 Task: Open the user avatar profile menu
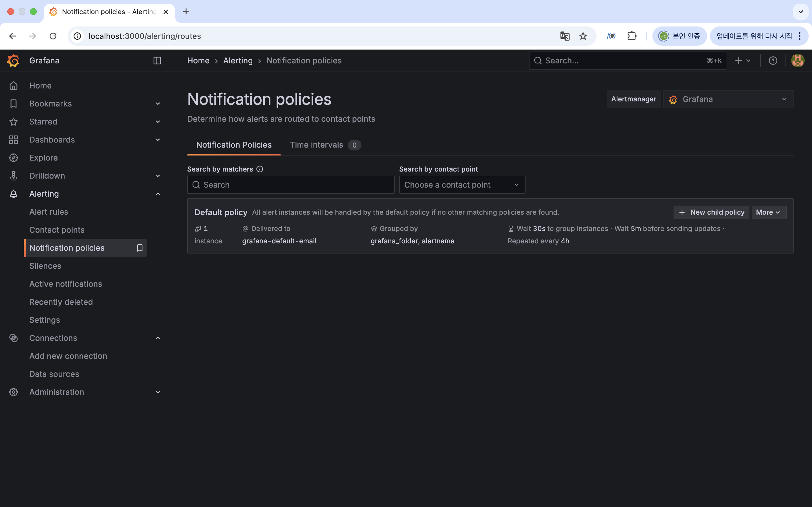point(798,61)
